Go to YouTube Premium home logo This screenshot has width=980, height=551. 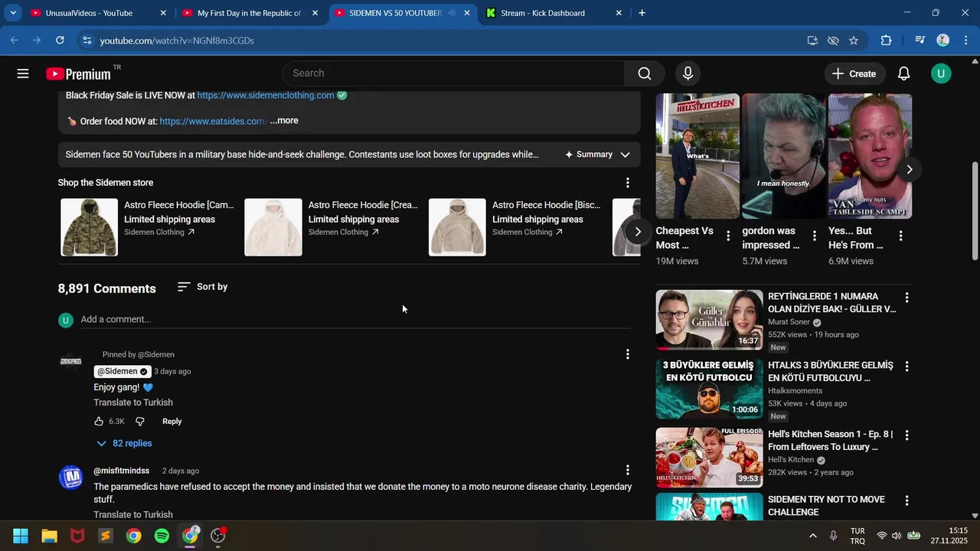point(78,73)
